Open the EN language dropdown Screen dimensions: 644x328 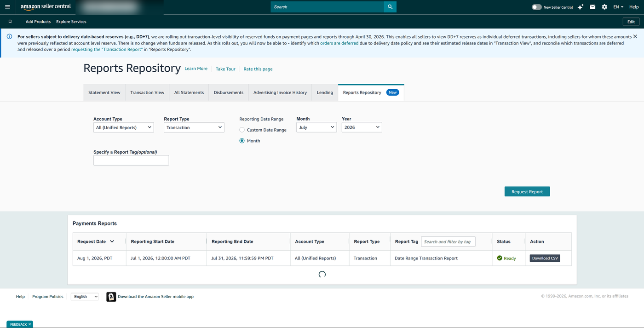tap(618, 7)
